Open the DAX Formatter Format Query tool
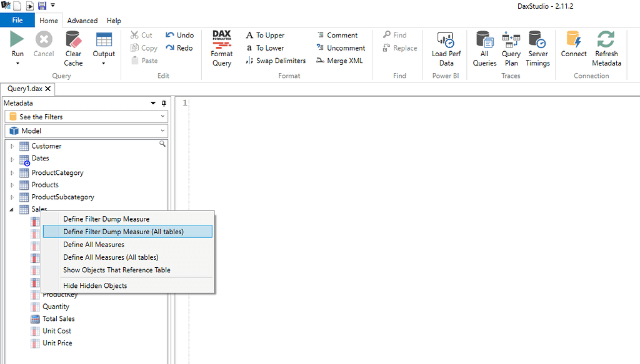640x364 pixels. tap(221, 47)
